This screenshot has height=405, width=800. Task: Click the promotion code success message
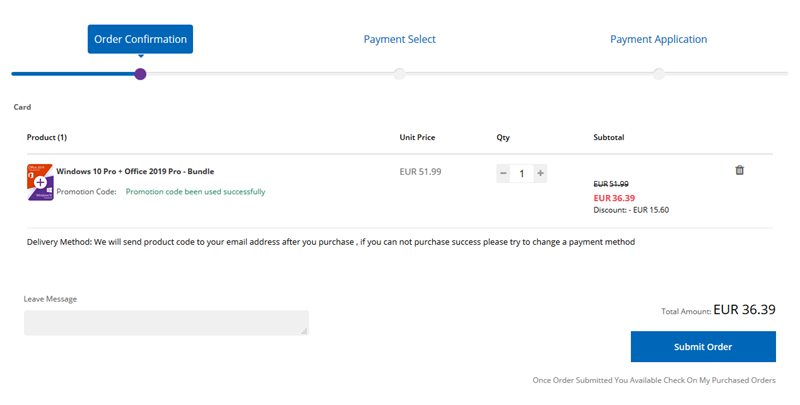[195, 191]
